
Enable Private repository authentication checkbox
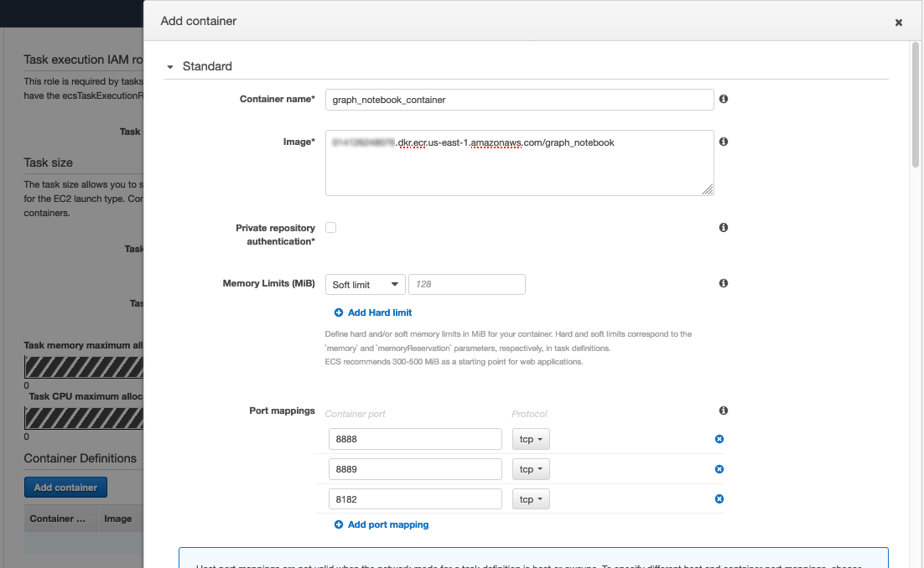click(x=331, y=228)
